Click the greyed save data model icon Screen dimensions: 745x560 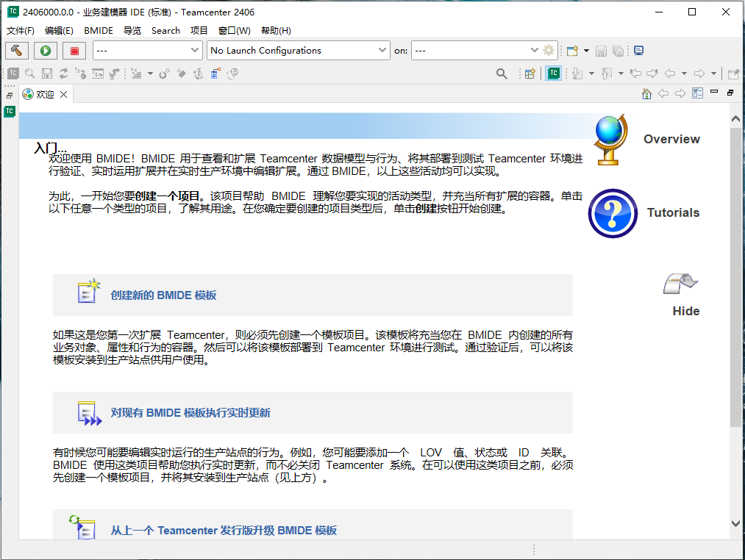point(46,73)
